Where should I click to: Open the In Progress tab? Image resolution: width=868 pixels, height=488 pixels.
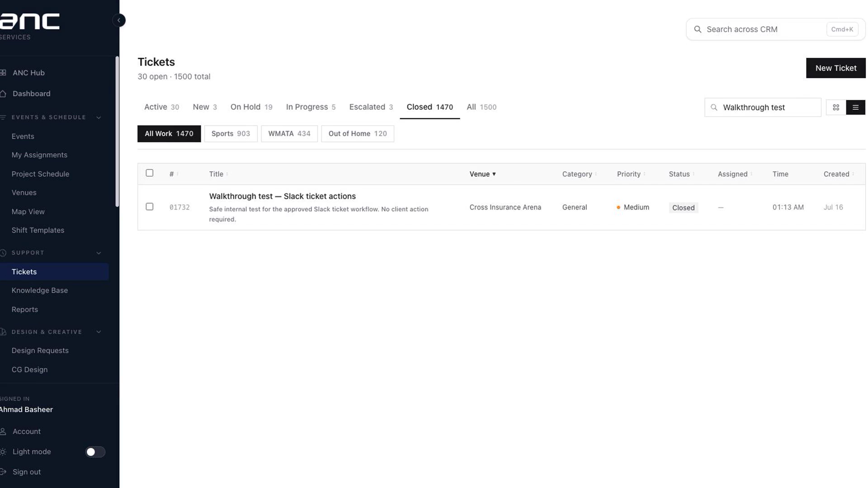[x=311, y=107]
